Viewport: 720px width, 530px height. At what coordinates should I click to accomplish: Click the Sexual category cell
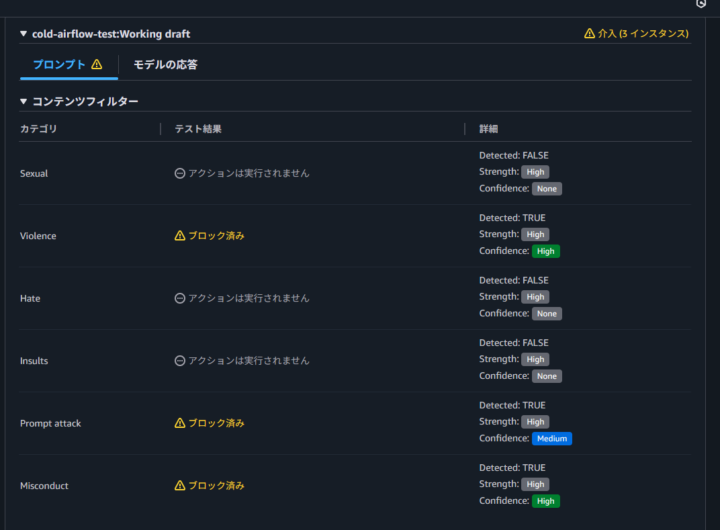click(x=34, y=173)
